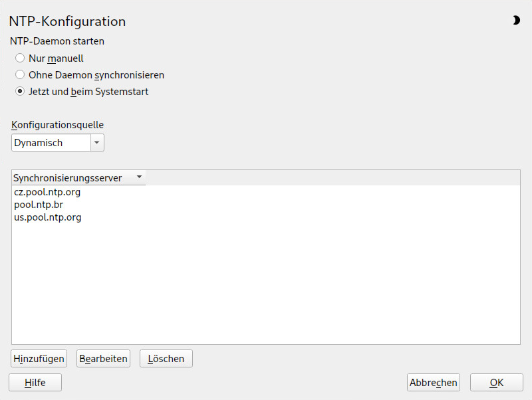Open Hilfe for NTP configuration

point(35,383)
